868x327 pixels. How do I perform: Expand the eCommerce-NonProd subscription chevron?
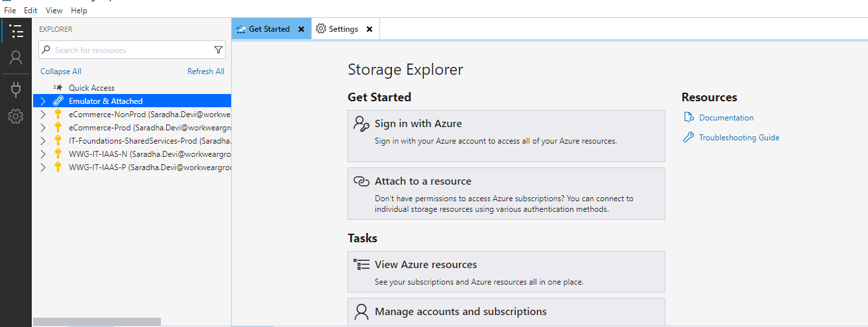pos(42,114)
